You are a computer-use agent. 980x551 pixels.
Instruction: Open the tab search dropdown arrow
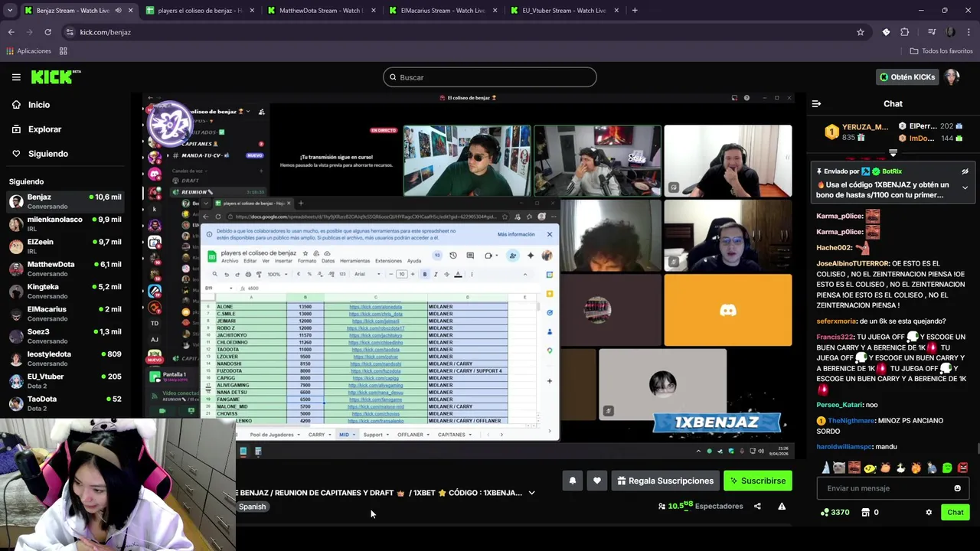click(10, 11)
